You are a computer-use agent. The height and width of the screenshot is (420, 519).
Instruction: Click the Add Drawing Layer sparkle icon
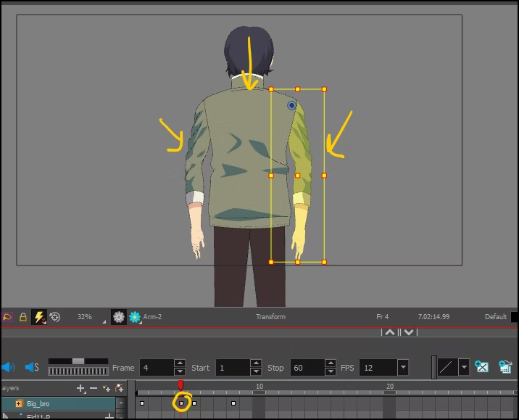click(107, 388)
